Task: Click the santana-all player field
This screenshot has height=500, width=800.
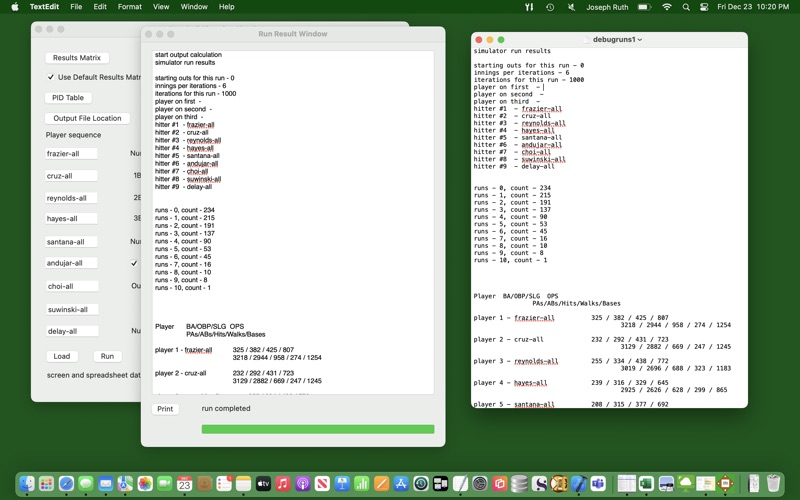Action: click(71, 242)
